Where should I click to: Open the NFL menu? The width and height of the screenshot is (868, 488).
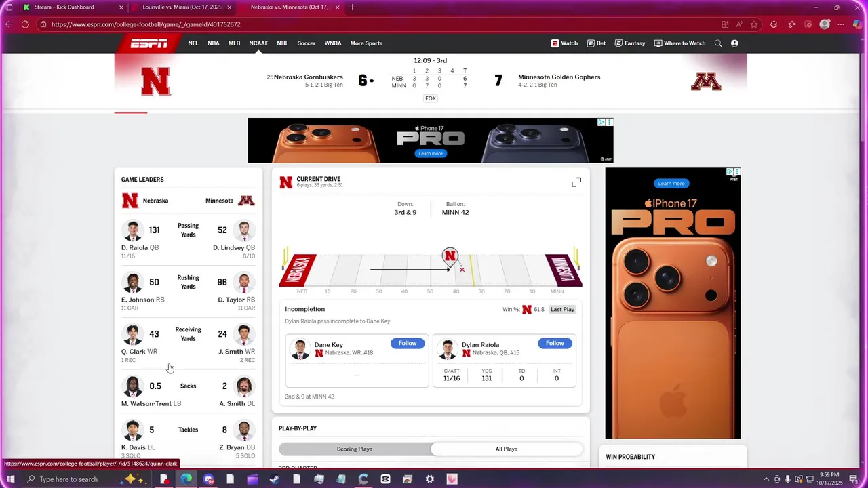pyautogui.click(x=193, y=43)
